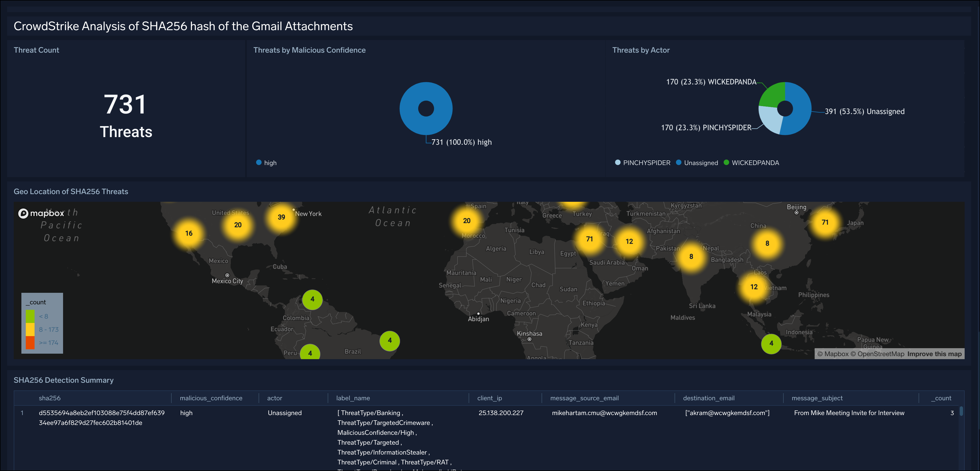Select the green "4" cluster over Brazil
Screen dimensions: 980x471
(x=390, y=341)
